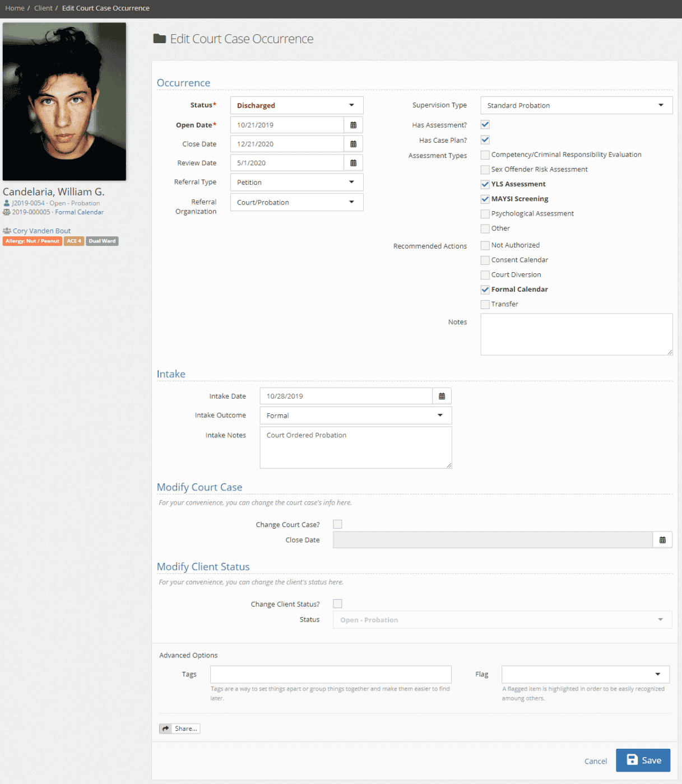682x784 pixels.
Task: Open calendar picker for Open Date
Action: [353, 125]
